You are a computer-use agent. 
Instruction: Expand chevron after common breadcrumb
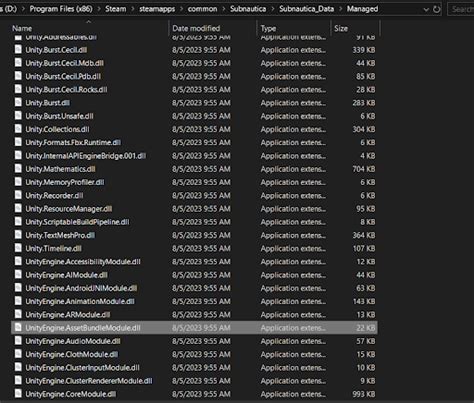click(224, 9)
